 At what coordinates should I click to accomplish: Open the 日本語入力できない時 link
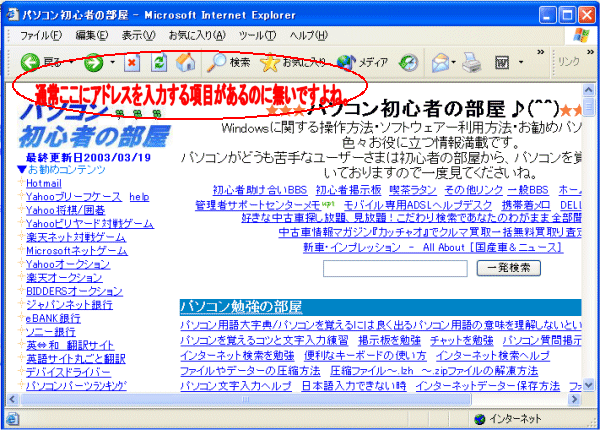click(x=354, y=386)
